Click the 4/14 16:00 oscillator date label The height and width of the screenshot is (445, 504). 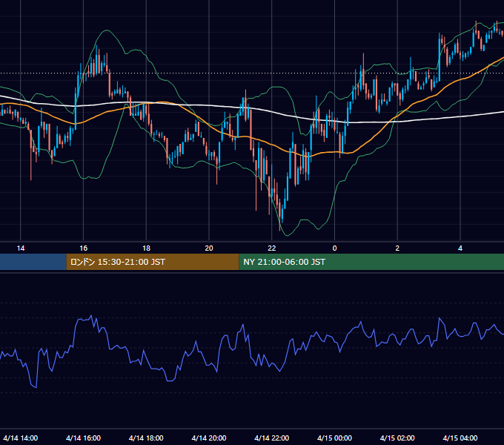(83, 438)
